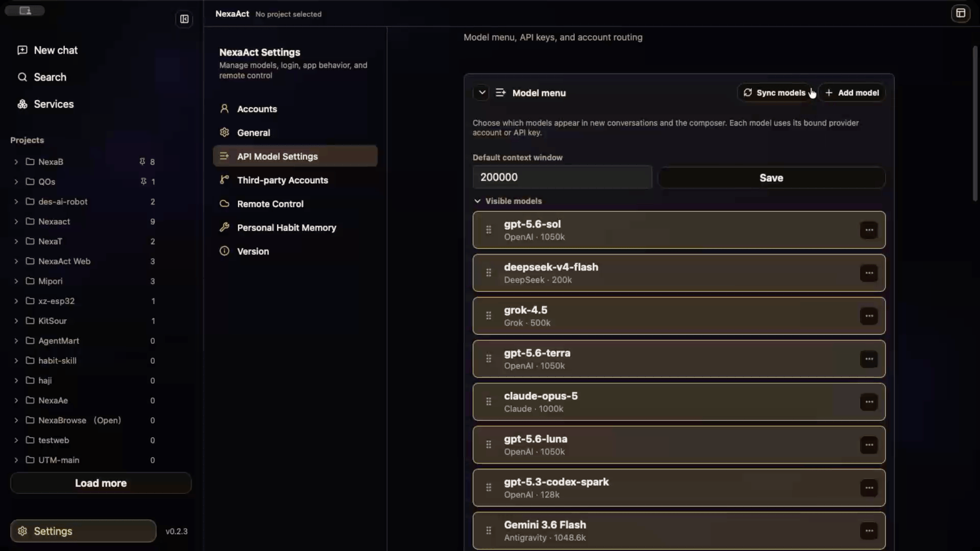
Task: Start a New chat
Action: click(47, 50)
